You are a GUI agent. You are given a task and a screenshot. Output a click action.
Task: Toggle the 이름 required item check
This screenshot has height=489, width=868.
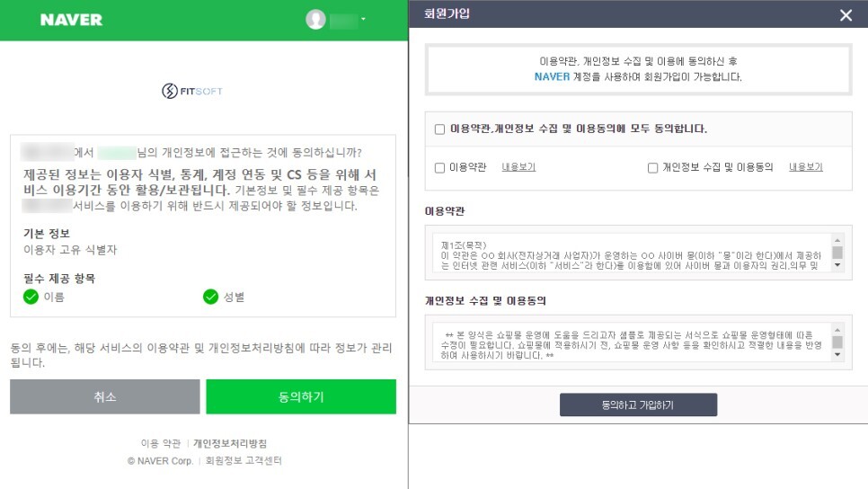click(x=31, y=297)
